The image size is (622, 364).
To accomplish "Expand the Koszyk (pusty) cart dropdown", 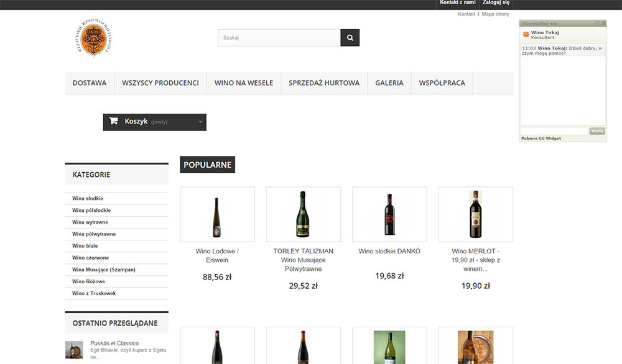I will (x=200, y=122).
